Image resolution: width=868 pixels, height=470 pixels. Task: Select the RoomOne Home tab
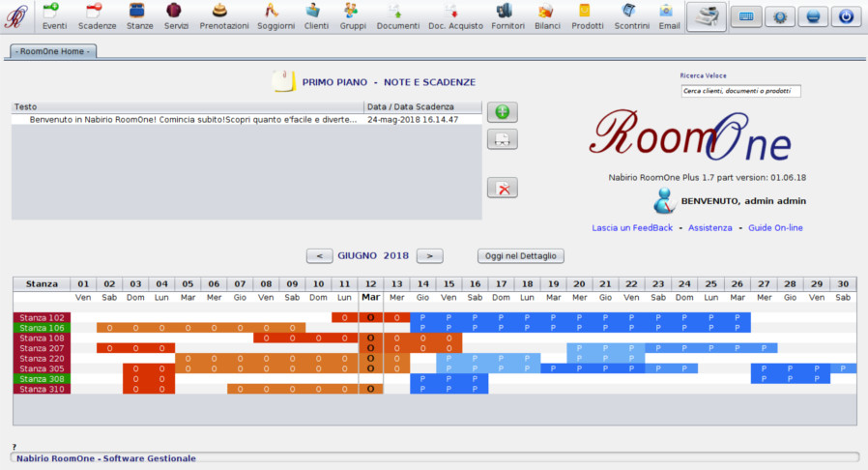(52, 51)
